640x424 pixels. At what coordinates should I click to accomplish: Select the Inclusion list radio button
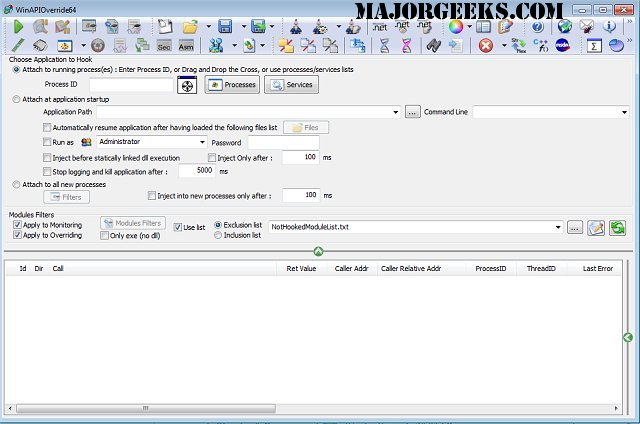click(218, 235)
